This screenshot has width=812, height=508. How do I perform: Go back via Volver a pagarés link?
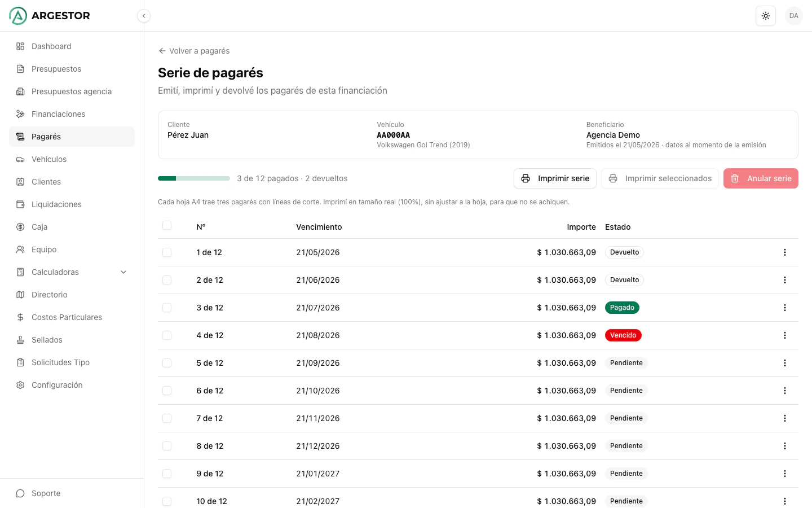coord(194,51)
